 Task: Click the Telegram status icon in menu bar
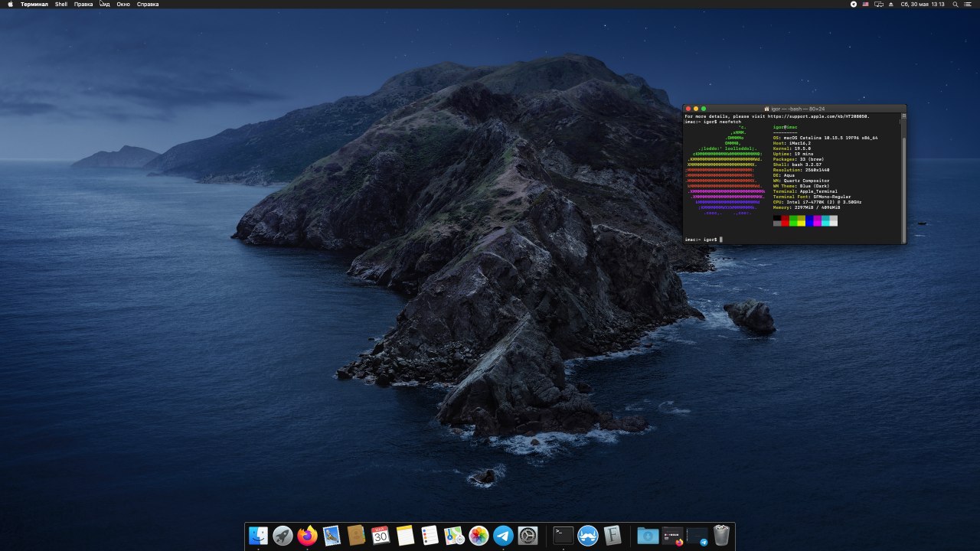coord(854,4)
